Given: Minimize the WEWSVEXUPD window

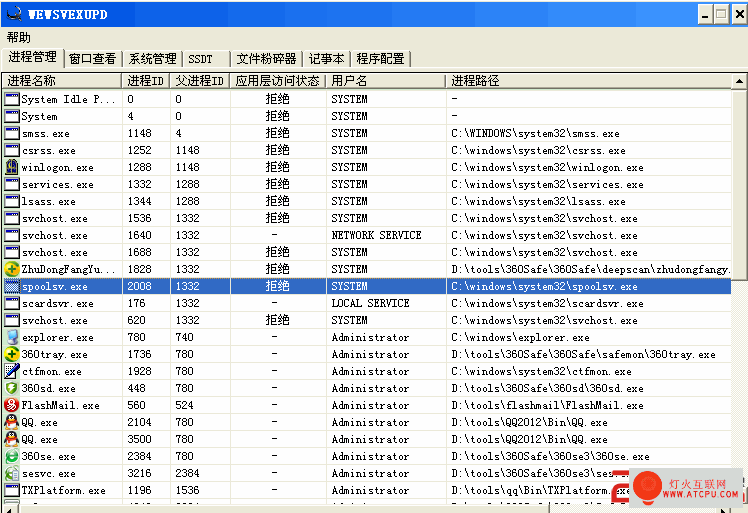Looking at the screenshot, I should (x=706, y=14).
